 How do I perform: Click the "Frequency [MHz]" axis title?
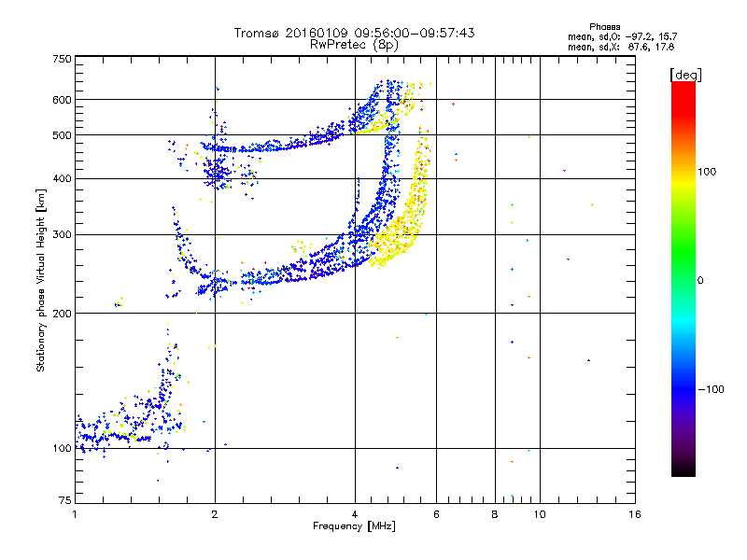(x=354, y=526)
